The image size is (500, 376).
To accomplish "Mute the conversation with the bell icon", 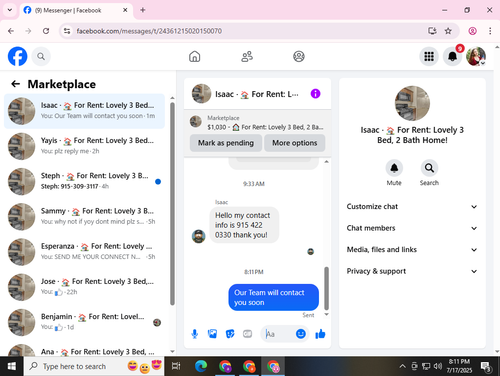I will (394, 168).
